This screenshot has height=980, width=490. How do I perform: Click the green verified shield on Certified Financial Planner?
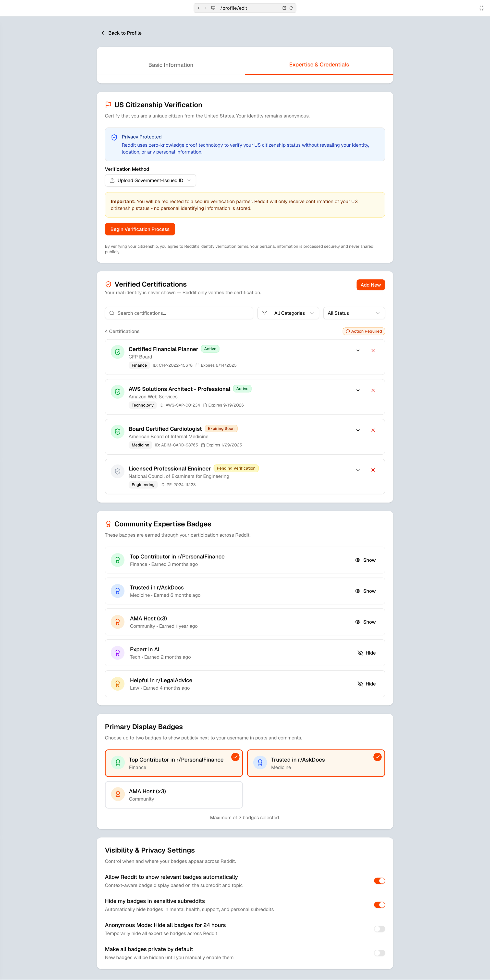pos(117,352)
